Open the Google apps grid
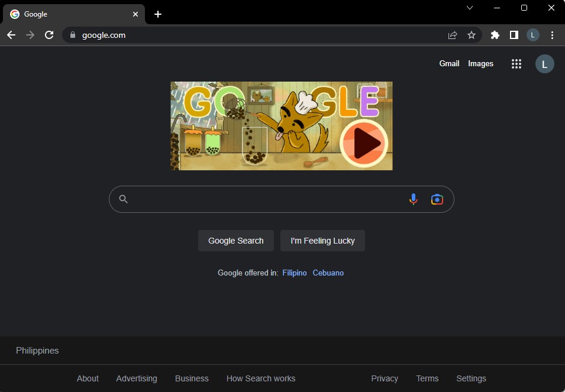Screen dimensions: 565x392 coord(516,64)
